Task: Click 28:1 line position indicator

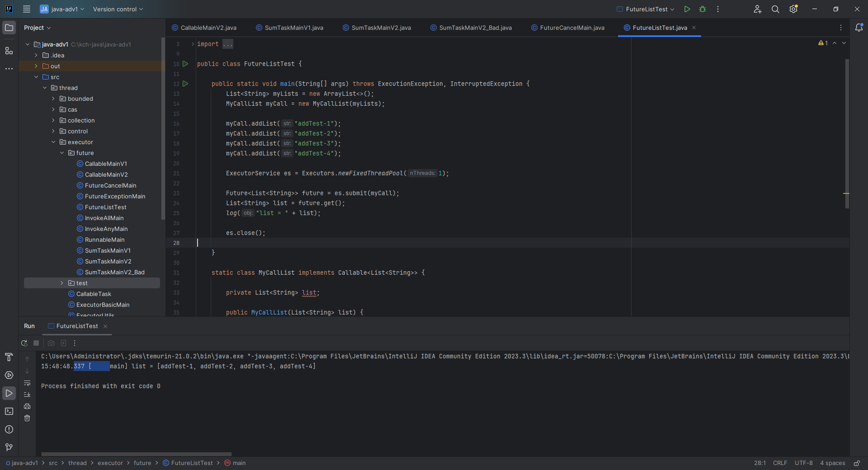Action: (760, 463)
